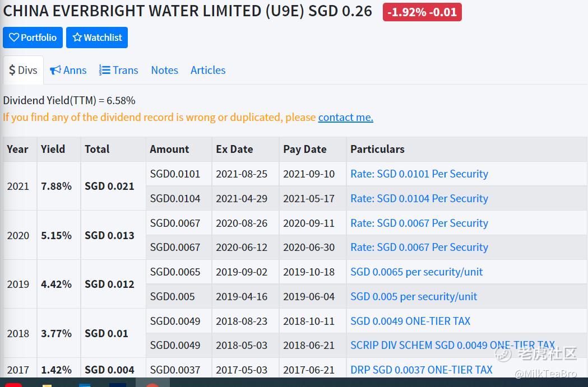Add stock to Portfolio with heart button

pyautogui.click(x=33, y=38)
